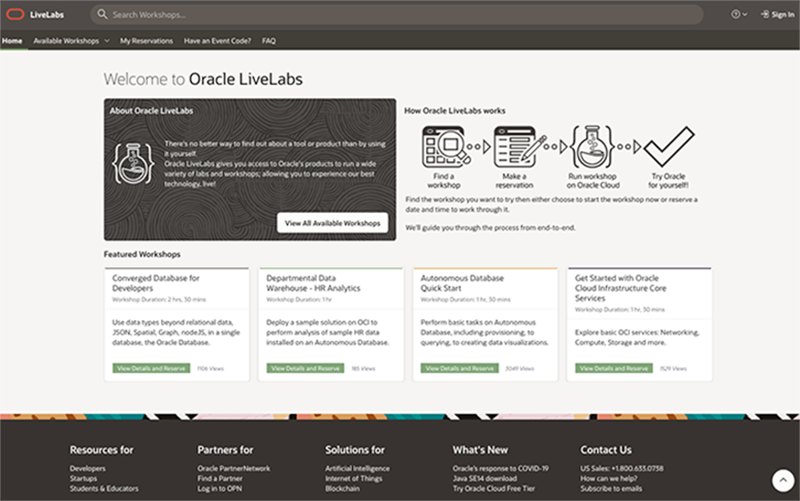The width and height of the screenshot is (800, 501).
Task: Click the Try Oracle checkmark icon
Action: coord(669,147)
